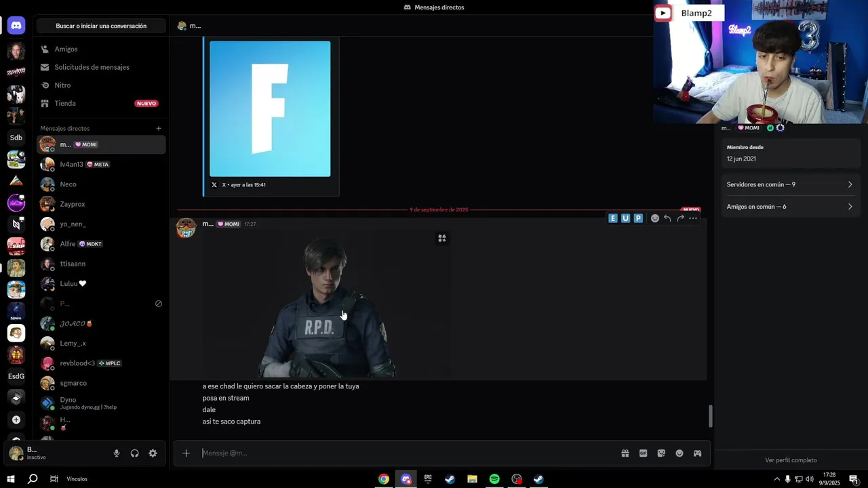Open DM with Zayprox
The image size is (868, 488).
pos(101,204)
